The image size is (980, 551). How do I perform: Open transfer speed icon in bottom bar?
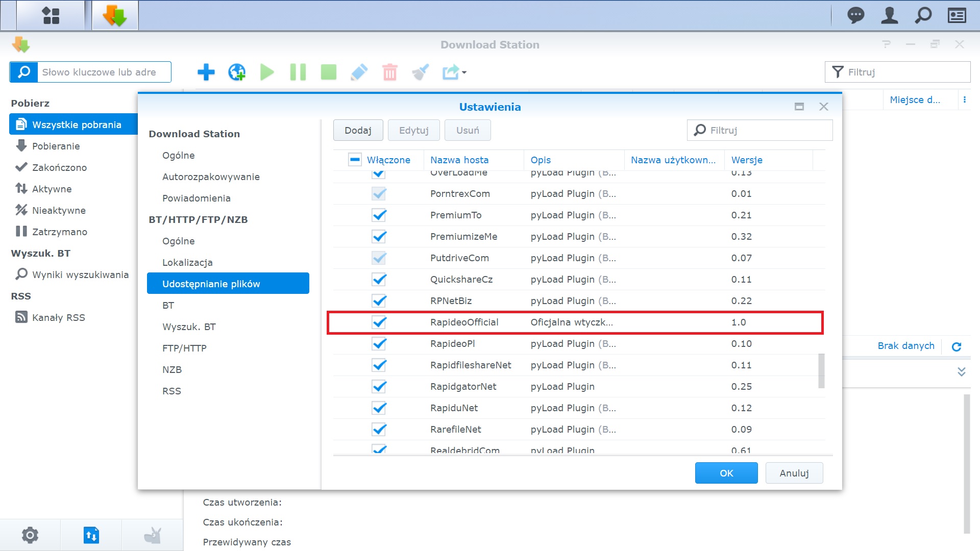tap(91, 535)
